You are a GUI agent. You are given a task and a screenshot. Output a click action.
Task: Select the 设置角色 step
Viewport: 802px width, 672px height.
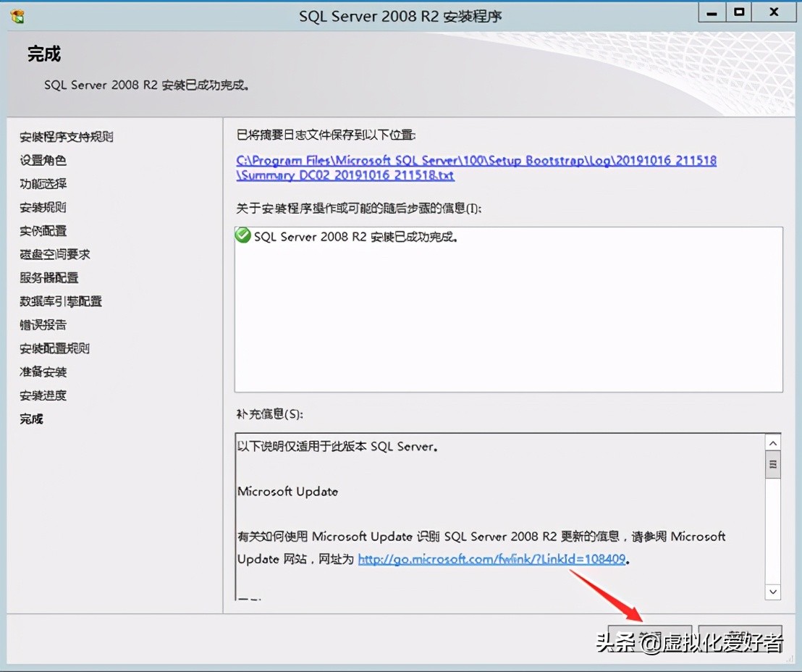[43, 160]
